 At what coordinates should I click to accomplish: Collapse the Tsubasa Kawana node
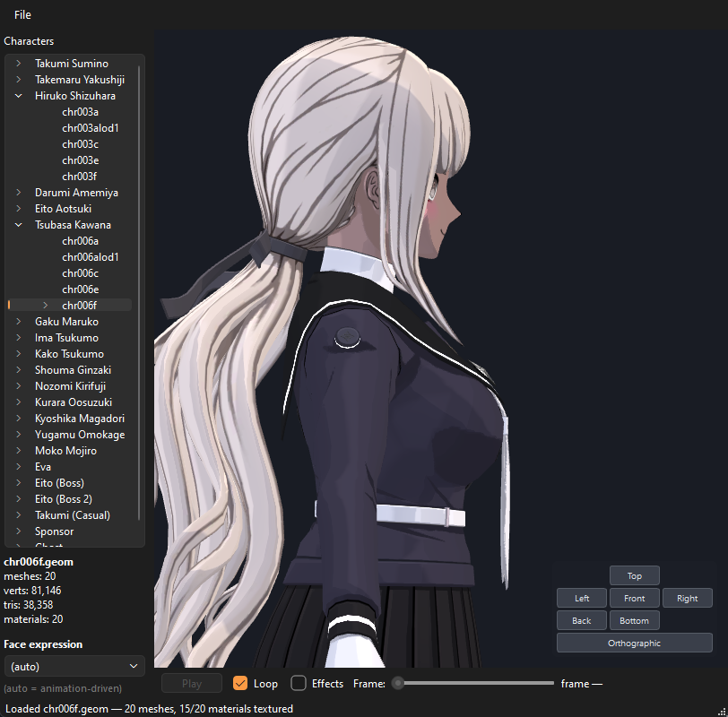tap(19, 225)
